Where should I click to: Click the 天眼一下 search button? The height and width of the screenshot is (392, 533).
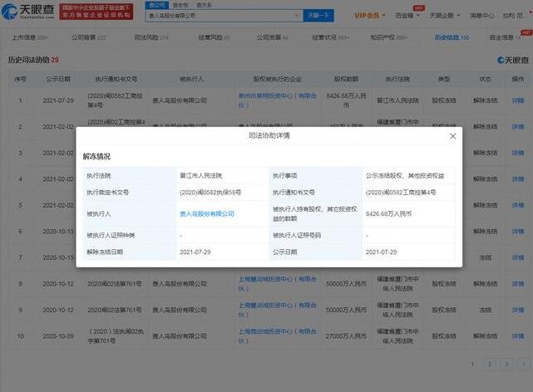tap(318, 16)
